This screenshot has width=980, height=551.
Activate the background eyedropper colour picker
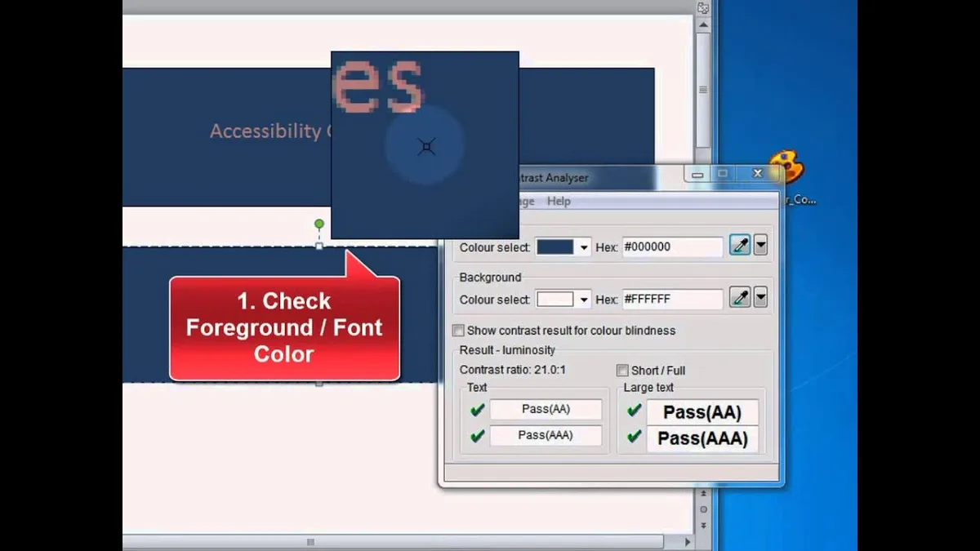coord(740,298)
